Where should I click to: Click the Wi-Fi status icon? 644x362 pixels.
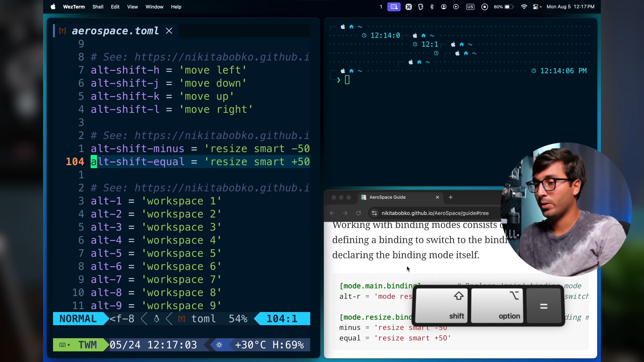(x=524, y=7)
